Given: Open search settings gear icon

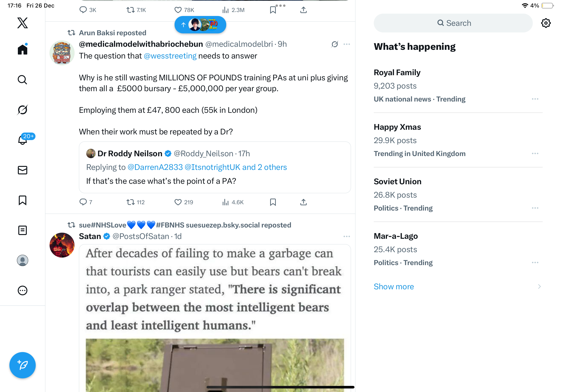Looking at the screenshot, I should (x=545, y=23).
